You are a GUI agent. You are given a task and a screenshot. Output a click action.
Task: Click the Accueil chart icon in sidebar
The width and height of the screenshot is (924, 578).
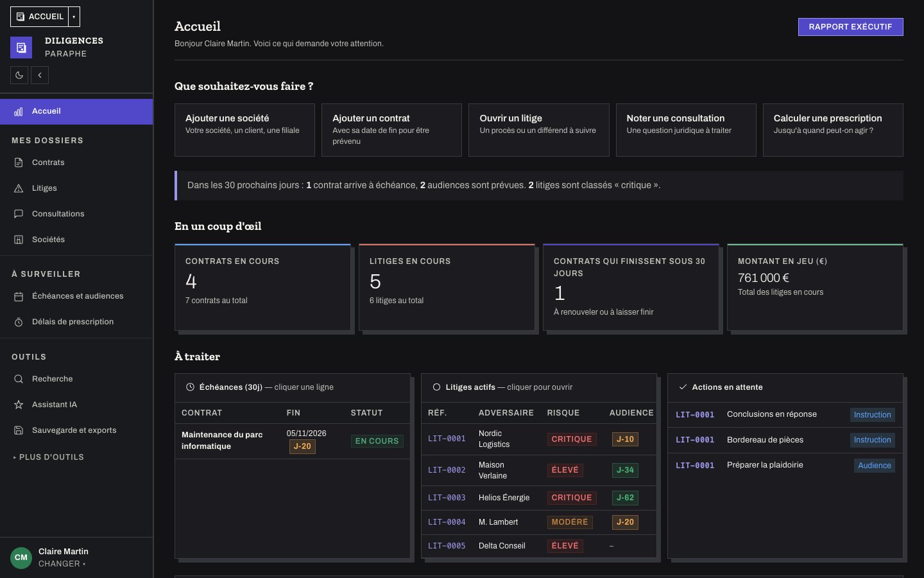tap(19, 112)
